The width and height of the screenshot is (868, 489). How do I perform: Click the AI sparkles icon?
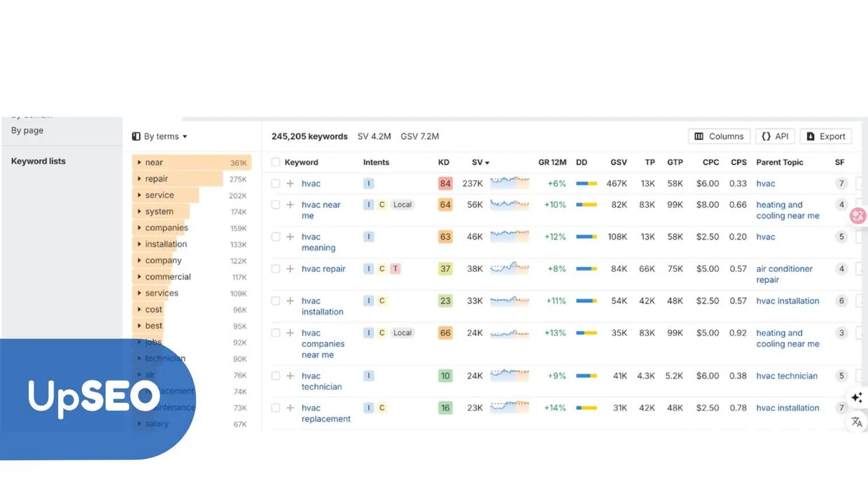[x=857, y=397]
